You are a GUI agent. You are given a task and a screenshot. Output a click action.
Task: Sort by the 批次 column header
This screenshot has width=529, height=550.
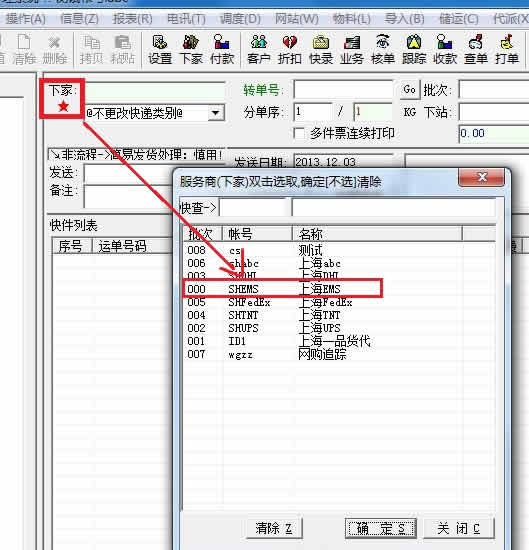pos(202,234)
